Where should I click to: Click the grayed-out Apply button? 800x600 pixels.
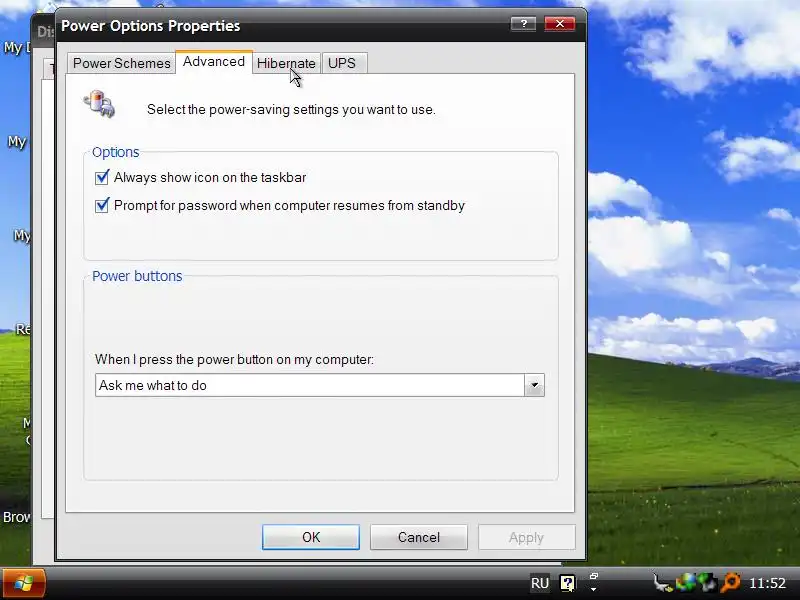(527, 537)
